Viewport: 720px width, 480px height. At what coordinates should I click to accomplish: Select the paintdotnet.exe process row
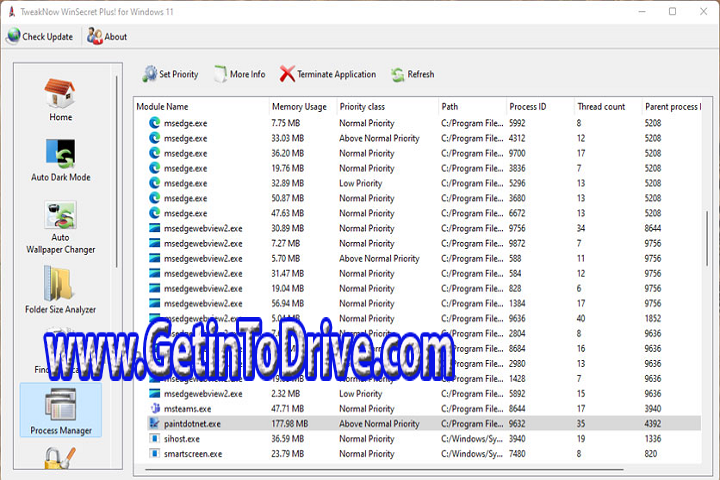(x=423, y=424)
